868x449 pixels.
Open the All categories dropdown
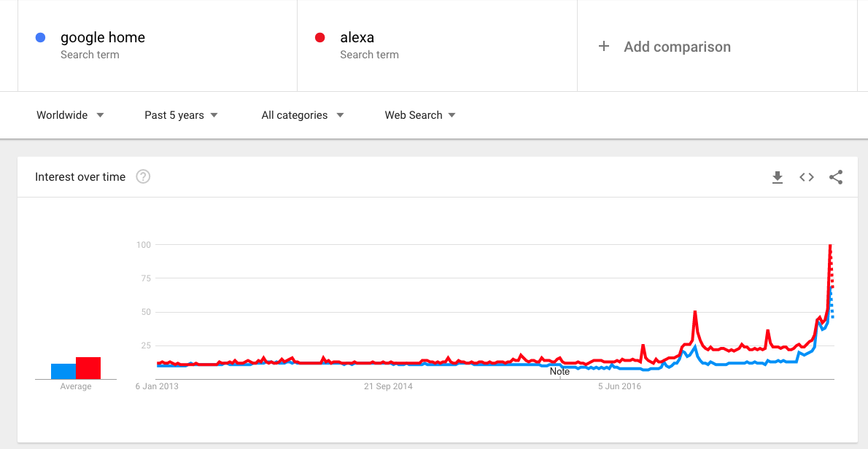(295, 114)
